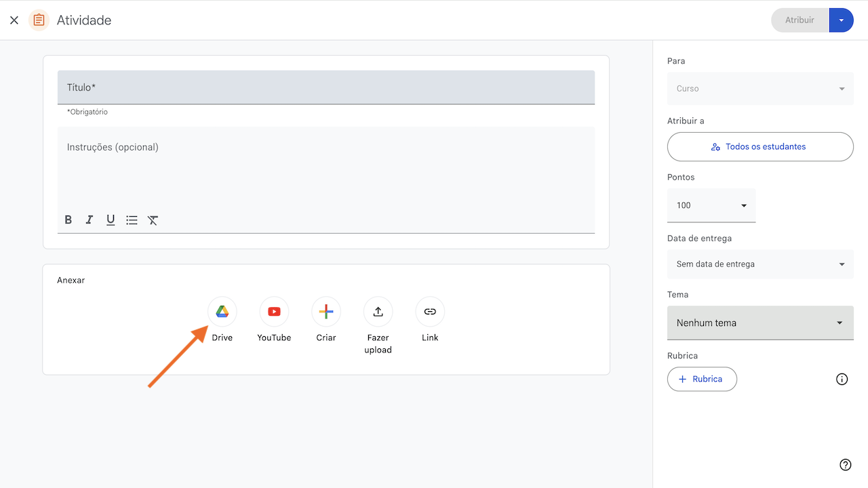Open the Curso dropdown under Para
This screenshot has height=488, width=868.
pos(760,89)
